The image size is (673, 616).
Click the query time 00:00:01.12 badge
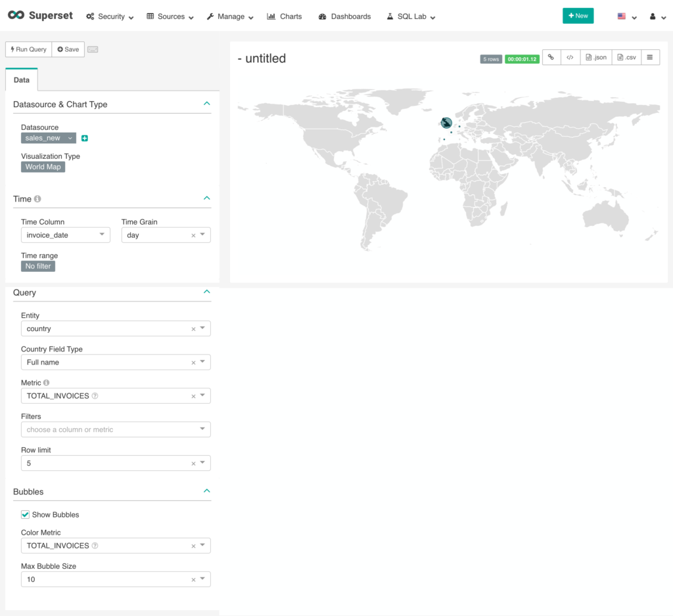[522, 59]
